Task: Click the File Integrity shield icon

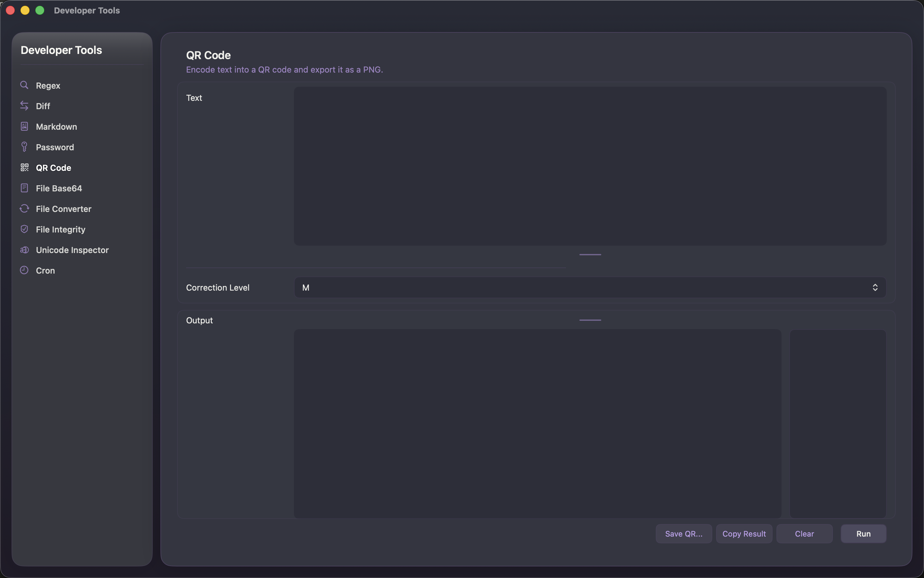Action: (24, 229)
